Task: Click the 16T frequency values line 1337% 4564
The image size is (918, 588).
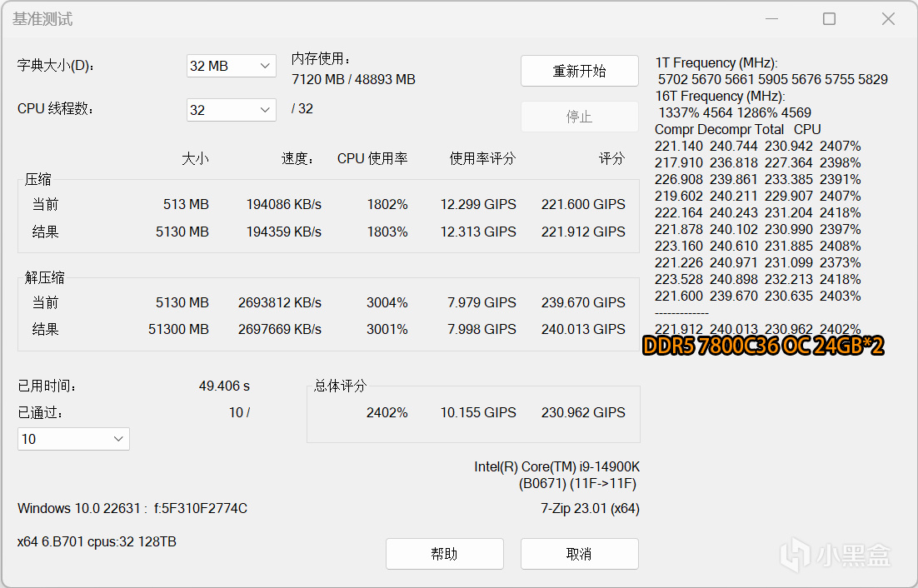Action: (735, 113)
